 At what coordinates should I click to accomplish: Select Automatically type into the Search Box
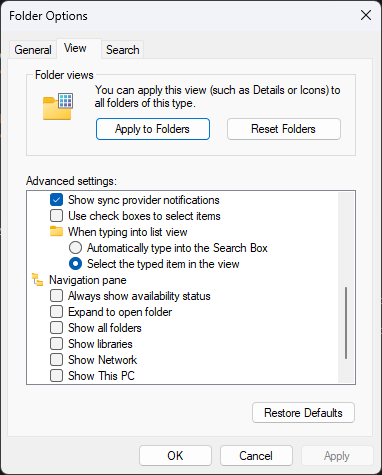click(x=75, y=248)
